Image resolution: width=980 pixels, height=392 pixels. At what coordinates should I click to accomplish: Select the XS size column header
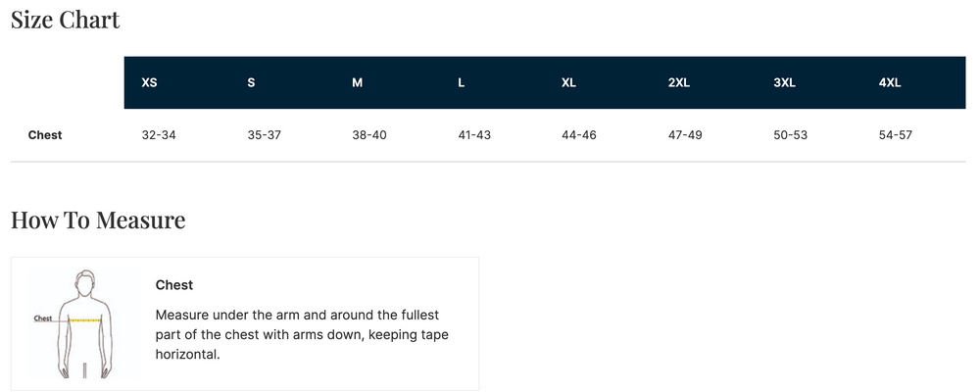(x=150, y=83)
